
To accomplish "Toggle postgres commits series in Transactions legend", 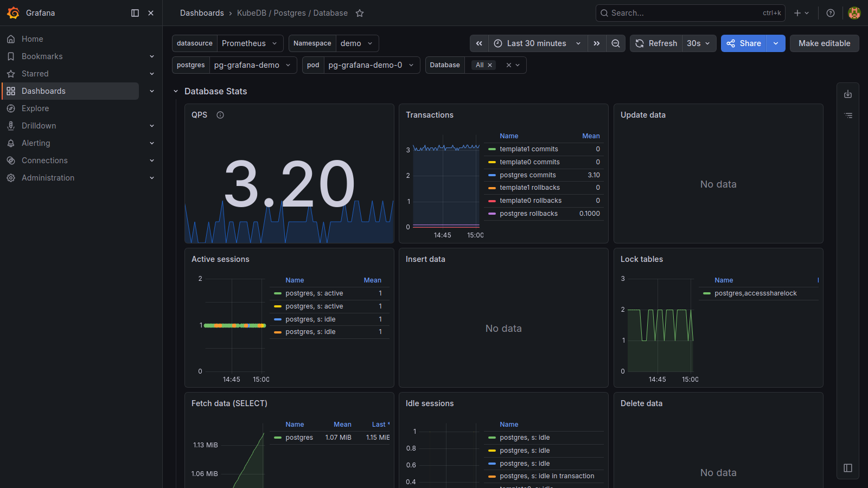I will [x=527, y=175].
